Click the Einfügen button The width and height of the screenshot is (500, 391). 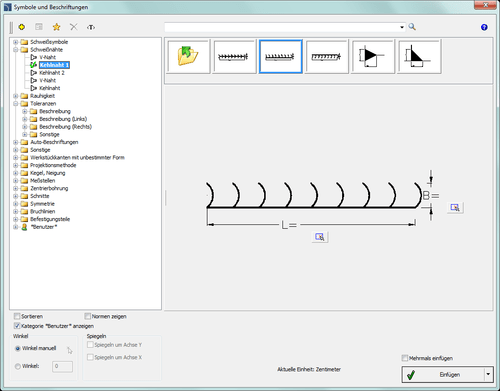443,374
